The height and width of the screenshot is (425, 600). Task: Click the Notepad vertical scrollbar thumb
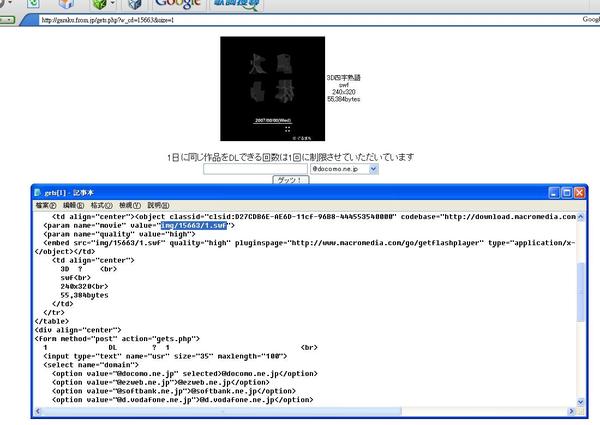[x=580, y=291]
